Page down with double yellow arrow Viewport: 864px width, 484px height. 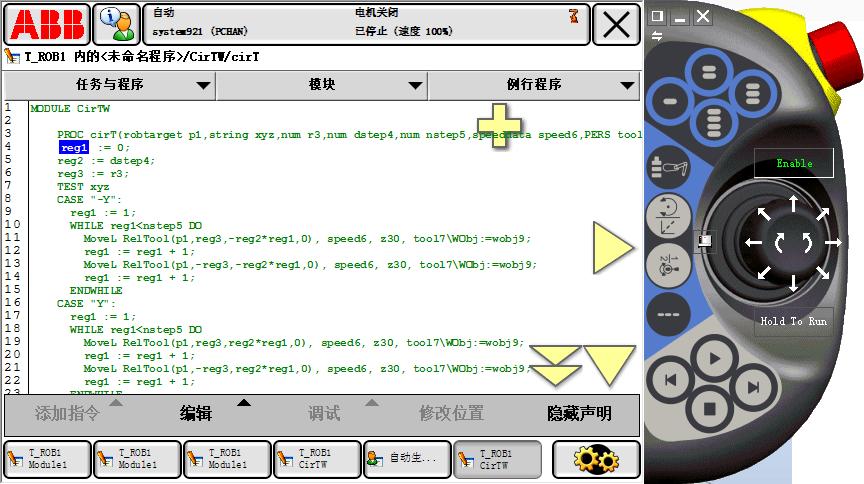(x=554, y=365)
